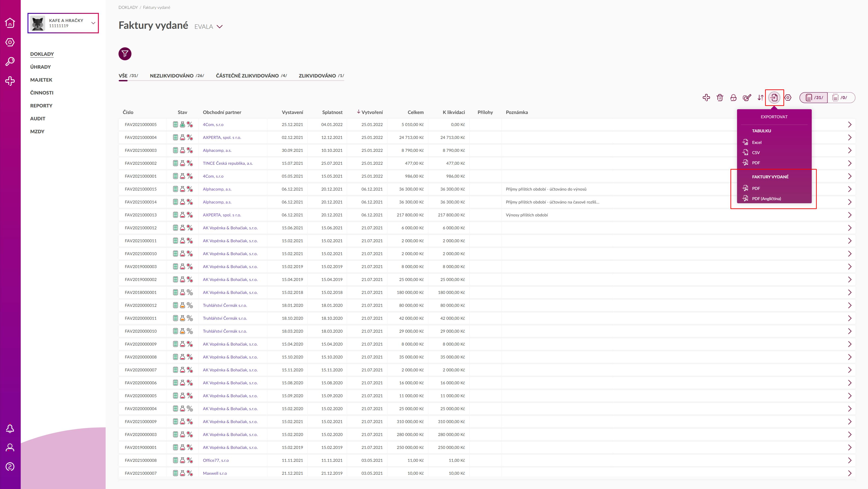Sort by Splatnost column header
The width and height of the screenshot is (868, 489).
point(332,112)
